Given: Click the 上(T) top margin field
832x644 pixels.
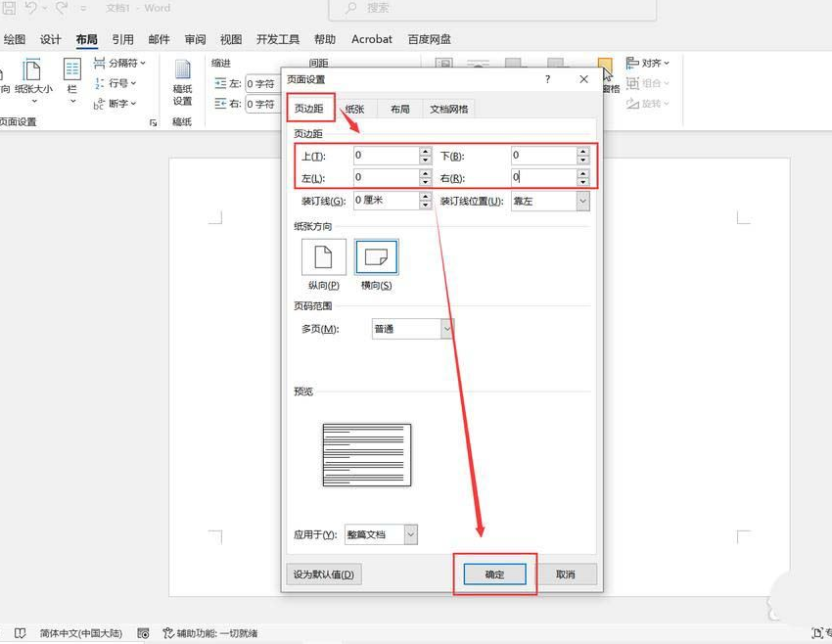Looking at the screenshot, I should pos(387,155).
